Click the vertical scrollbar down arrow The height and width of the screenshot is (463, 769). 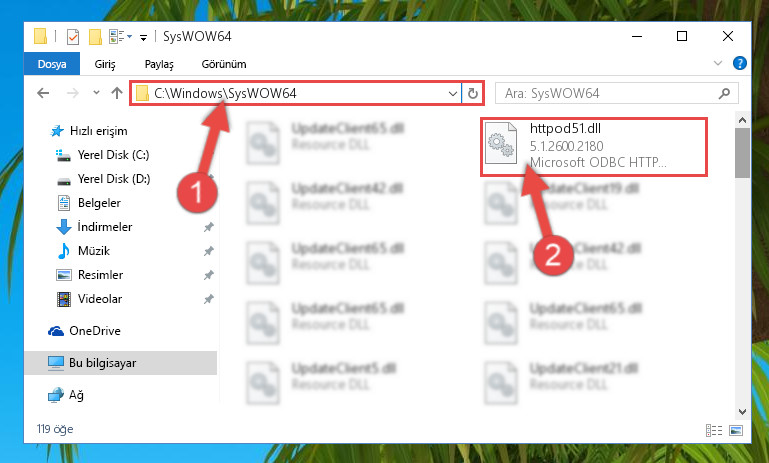(742, 411)
